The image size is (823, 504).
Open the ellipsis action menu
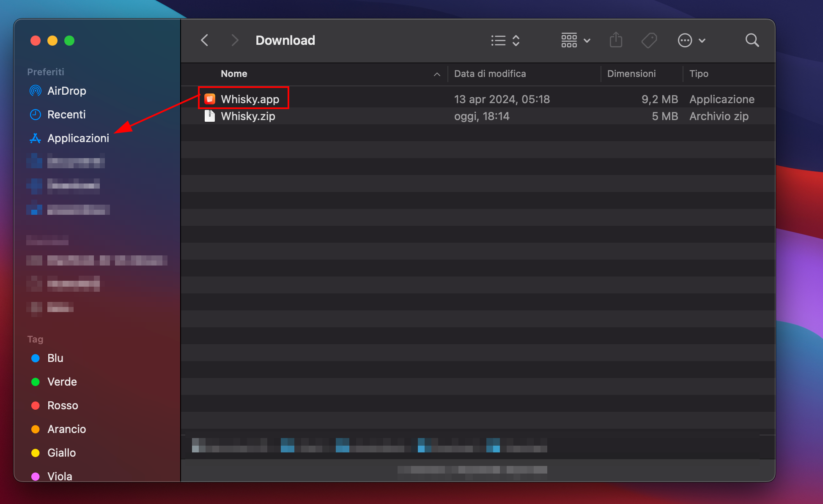coord(691,41)
